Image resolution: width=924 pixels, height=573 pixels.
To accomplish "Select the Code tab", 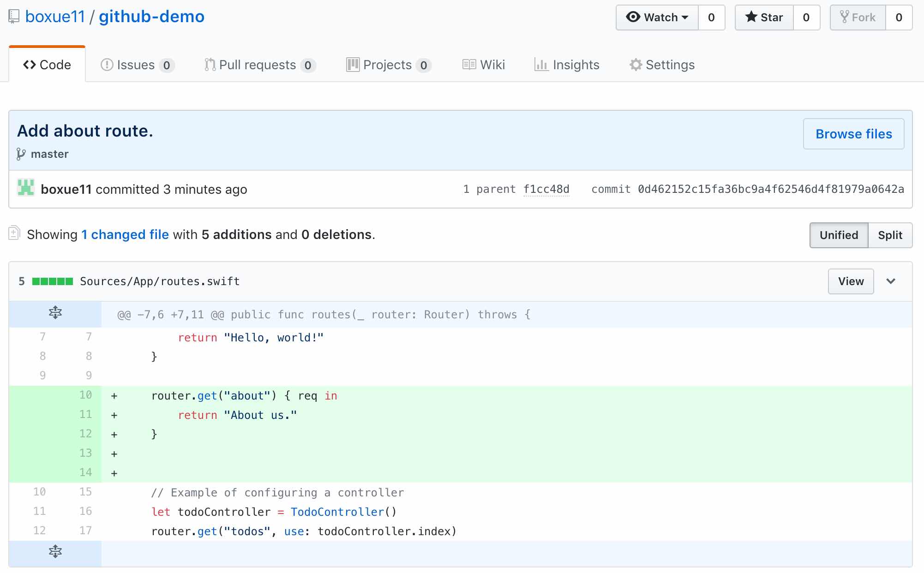I will click(x=47, y=65).
